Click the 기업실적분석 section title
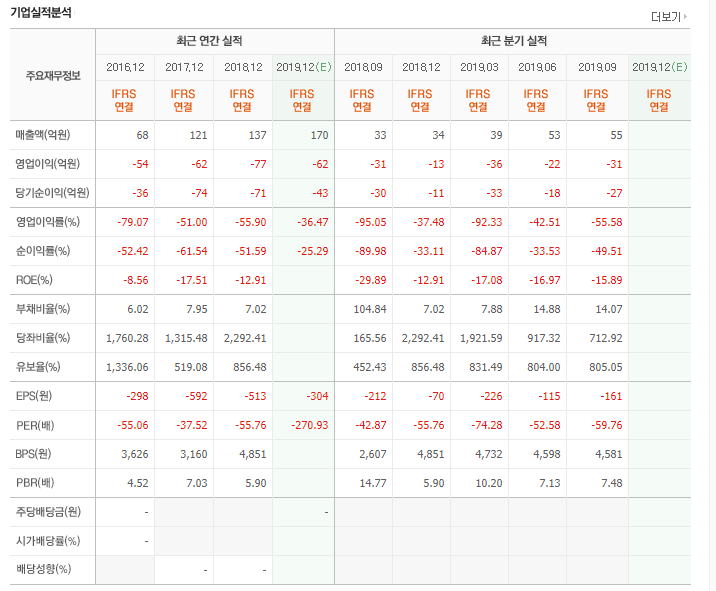Image resolution: width=716 pixels, height=591 pixels. (x=41, y=13)
